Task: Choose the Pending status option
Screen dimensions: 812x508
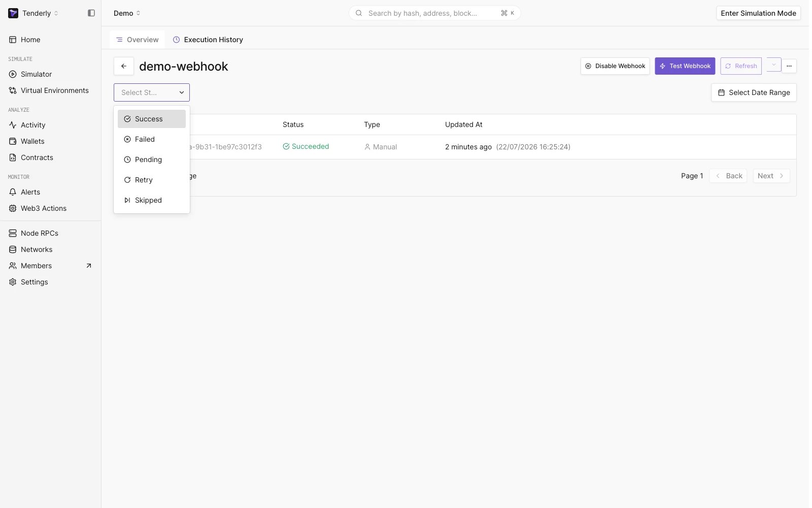Action: coord(152,160)
